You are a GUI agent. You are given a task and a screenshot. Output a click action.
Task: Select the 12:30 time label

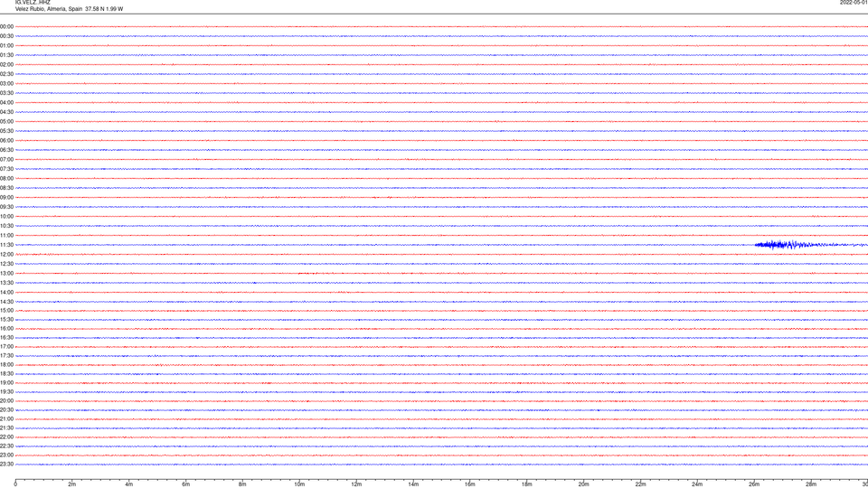pos(6,263)
